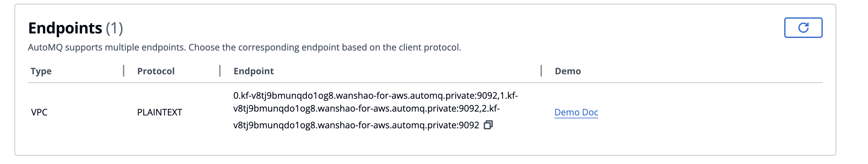This screenshot has width=868, height=164.
Task: Click the divider between Protocol and Endpoint columns
Action: coord(220,71)
